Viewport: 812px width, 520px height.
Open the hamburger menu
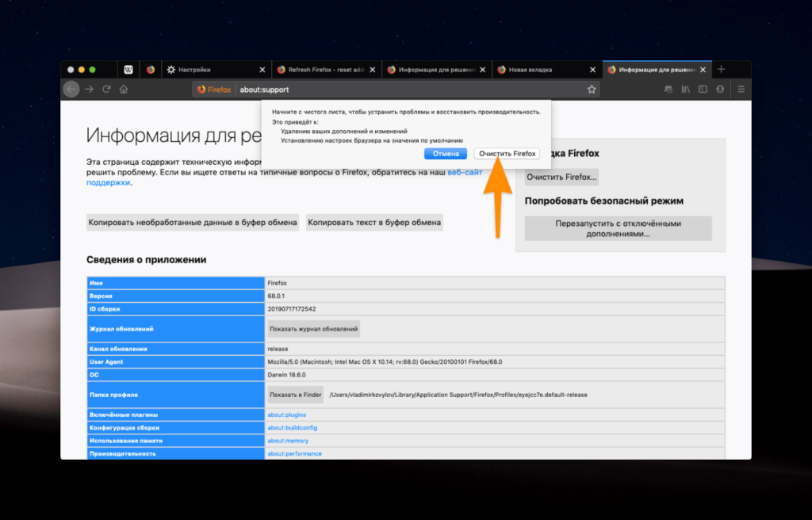pos(739,89)
